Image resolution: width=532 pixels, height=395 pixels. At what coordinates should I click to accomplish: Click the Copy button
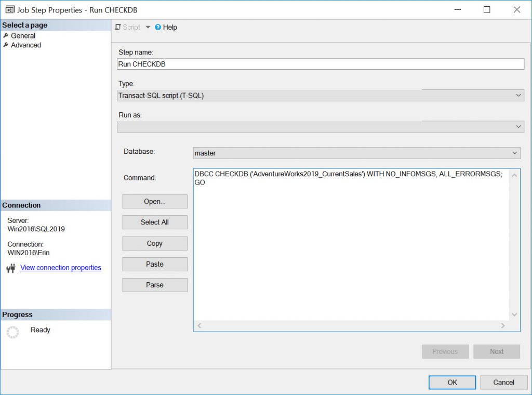point(154,243)
